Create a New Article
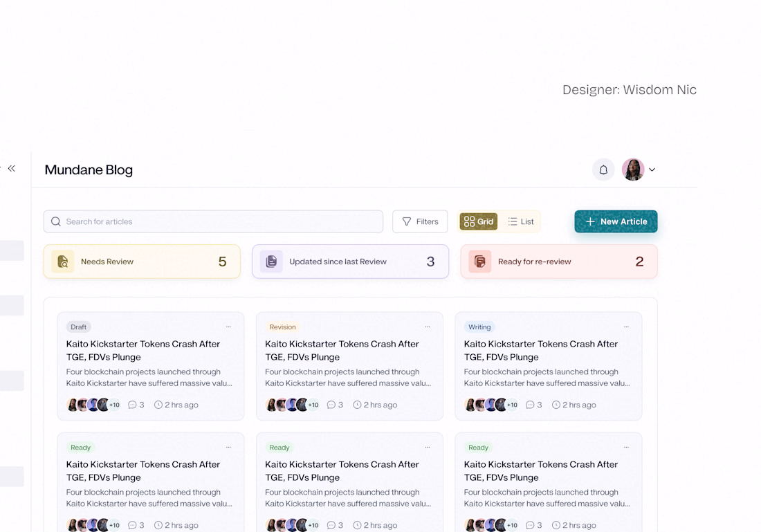The width and height of the screenshot is (761, 532). pyautogui.click(x=616, y=221)
